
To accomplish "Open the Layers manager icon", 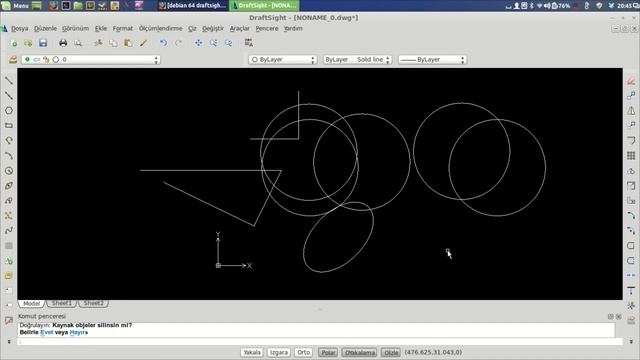I will [13, 60].
